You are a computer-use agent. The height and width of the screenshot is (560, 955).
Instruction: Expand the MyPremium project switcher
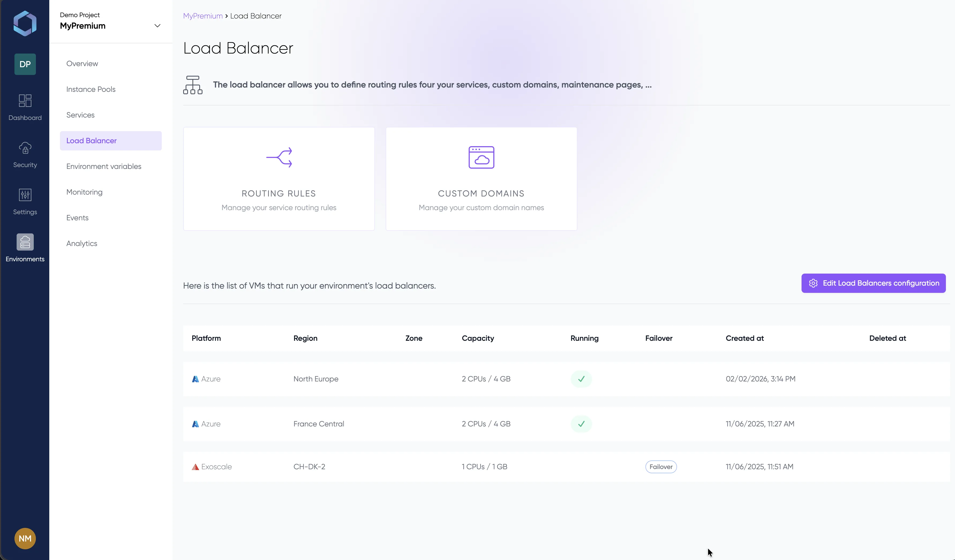(157, 26)
